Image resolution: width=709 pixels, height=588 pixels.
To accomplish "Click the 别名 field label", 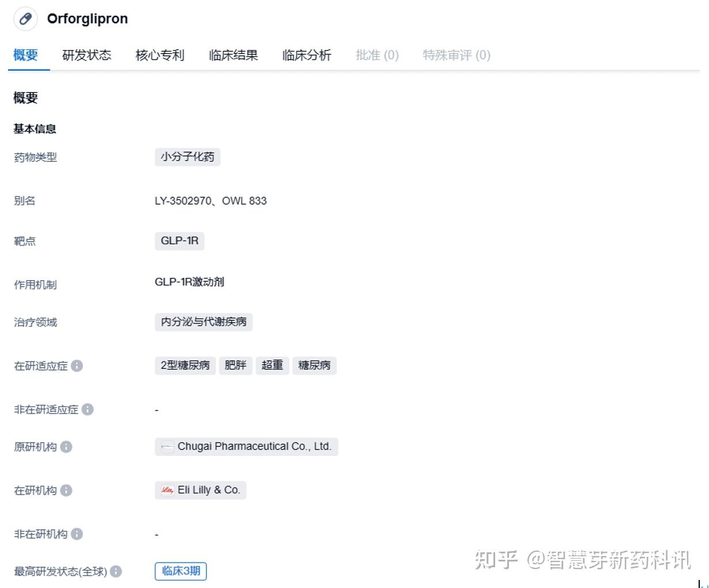I will 25,201.
